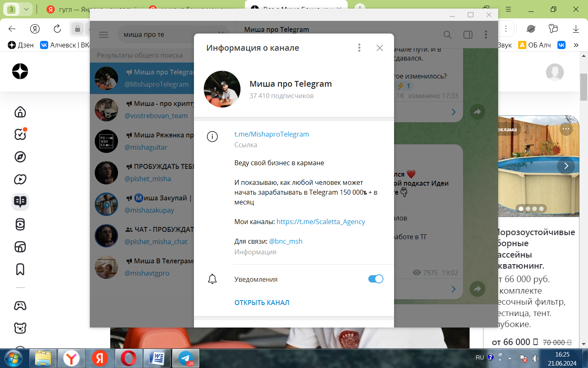Click the volume speaker tray icon

pos(535,359)
